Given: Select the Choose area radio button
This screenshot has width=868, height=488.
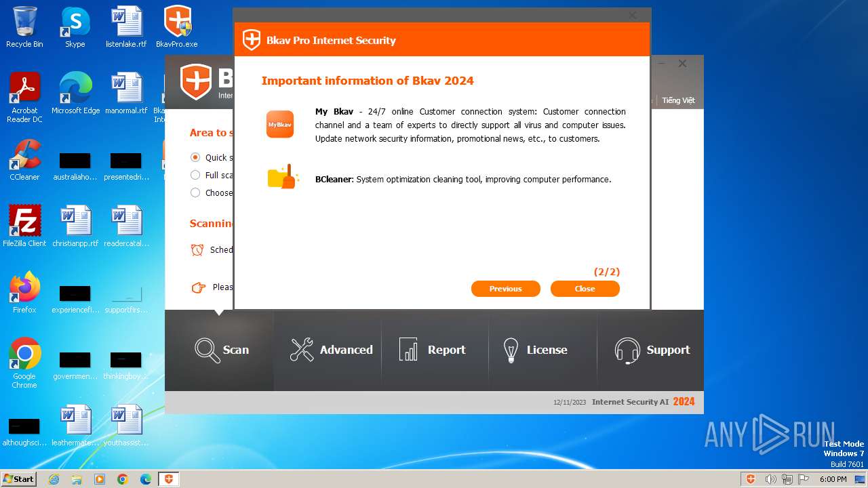Looking at the screenshot, I should (195, 192).
